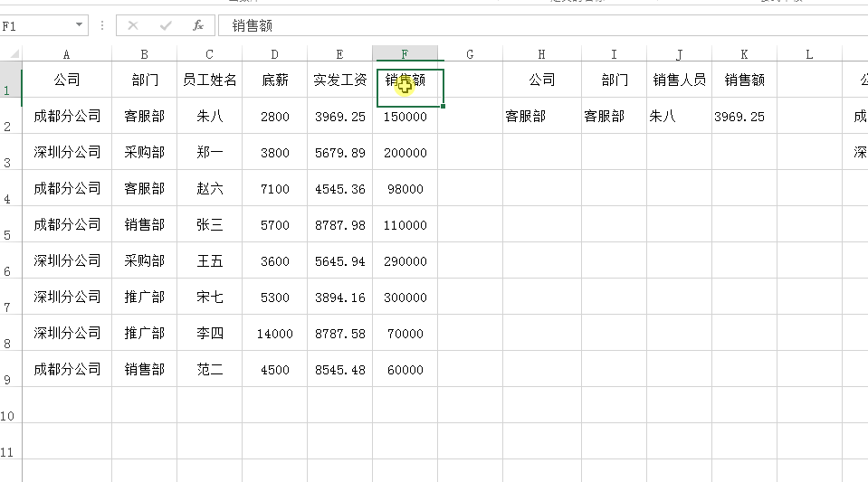
Task: Click employee name 赵六
Action: tap(209, 189)
